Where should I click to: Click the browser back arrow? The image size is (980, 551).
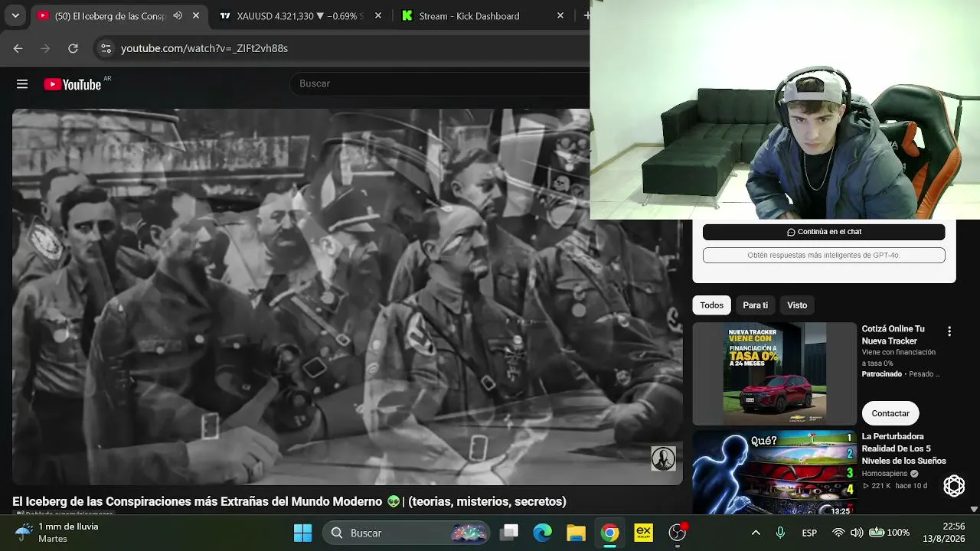[x=18, y=48]
